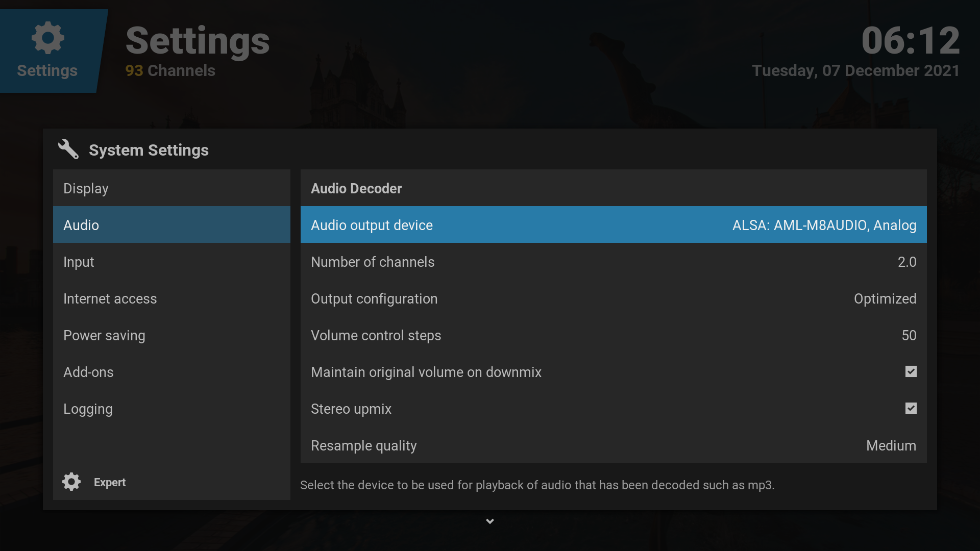This screenshot has height=551, width=980.
Task: Click the System Settings wrench icon
Action: pos(68,149)
